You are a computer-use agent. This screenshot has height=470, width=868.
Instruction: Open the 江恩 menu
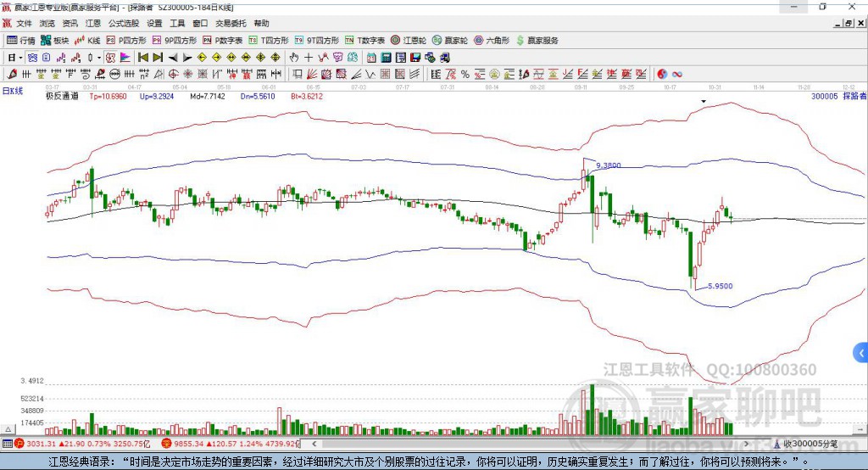click(93, 23)
